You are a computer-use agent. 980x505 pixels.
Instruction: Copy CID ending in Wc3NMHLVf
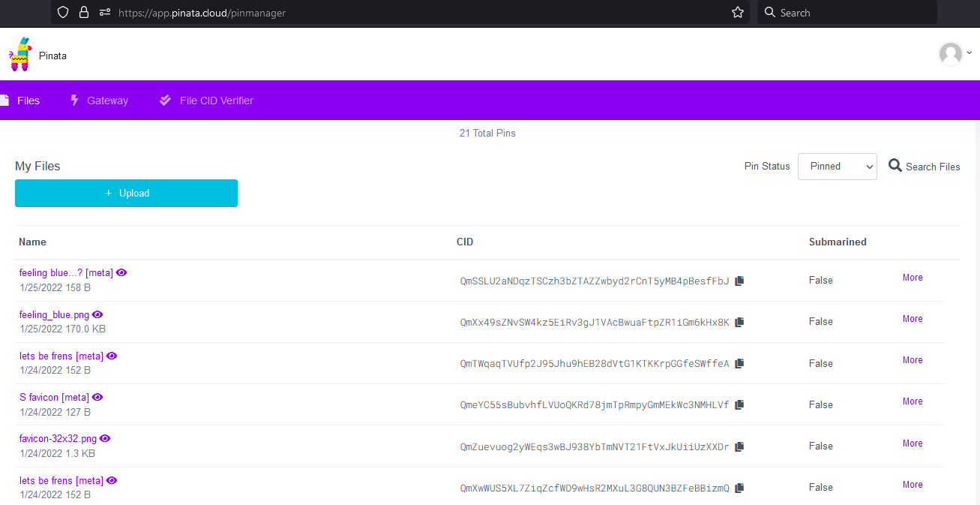click(739, 404)
